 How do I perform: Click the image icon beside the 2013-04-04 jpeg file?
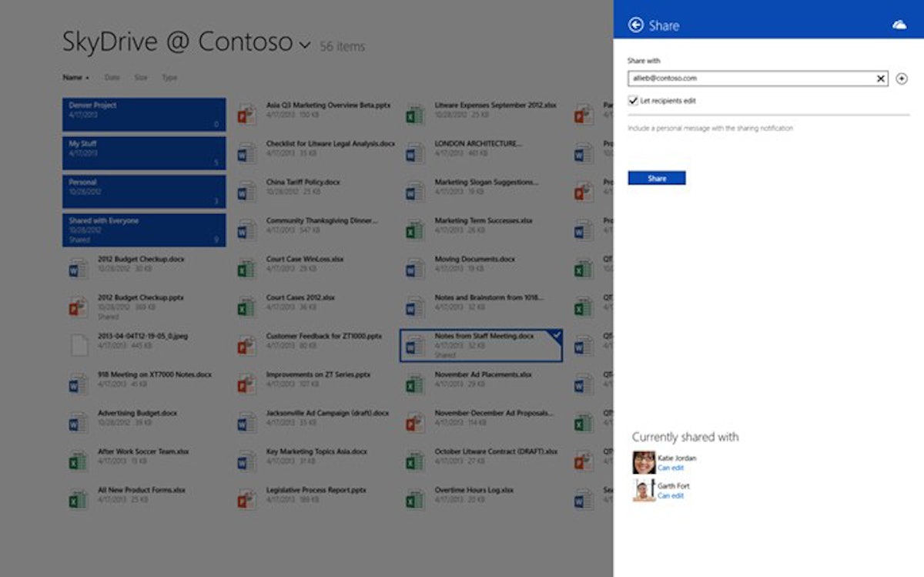point(78,344)
